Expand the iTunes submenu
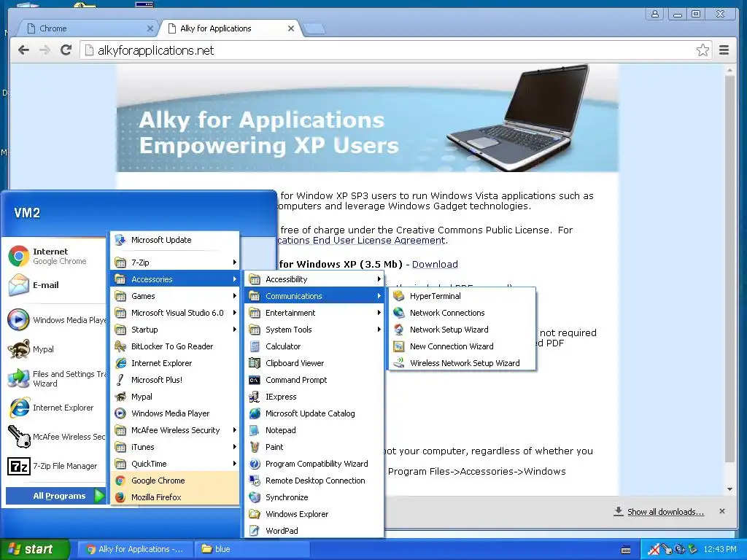747x560 pixels. (x=175, y=447)
